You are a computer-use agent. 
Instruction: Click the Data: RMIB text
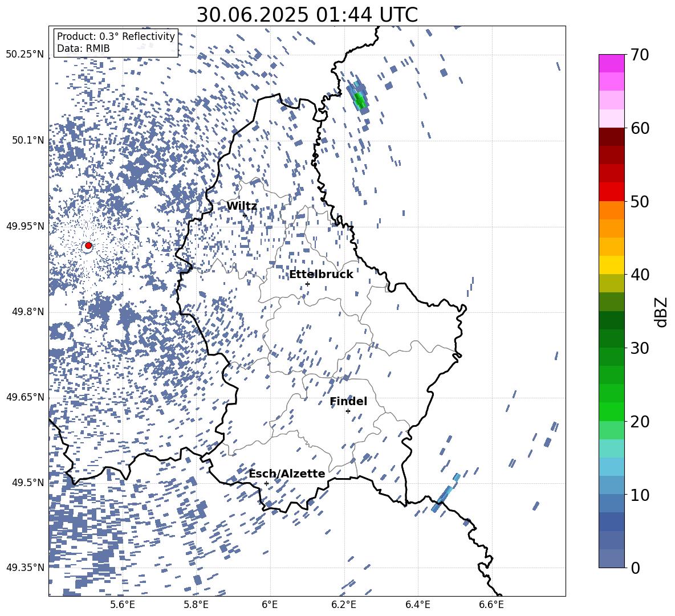[x=83, y=48]
